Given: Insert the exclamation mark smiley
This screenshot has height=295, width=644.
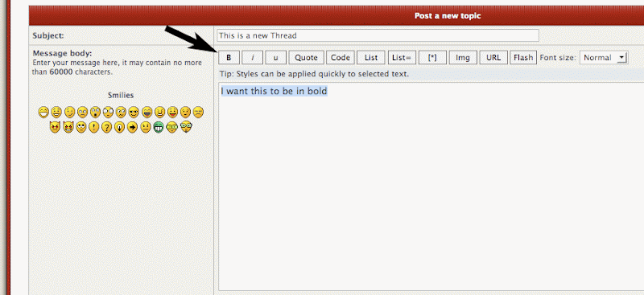Looking at the screenshot, I should coord(94,127).
